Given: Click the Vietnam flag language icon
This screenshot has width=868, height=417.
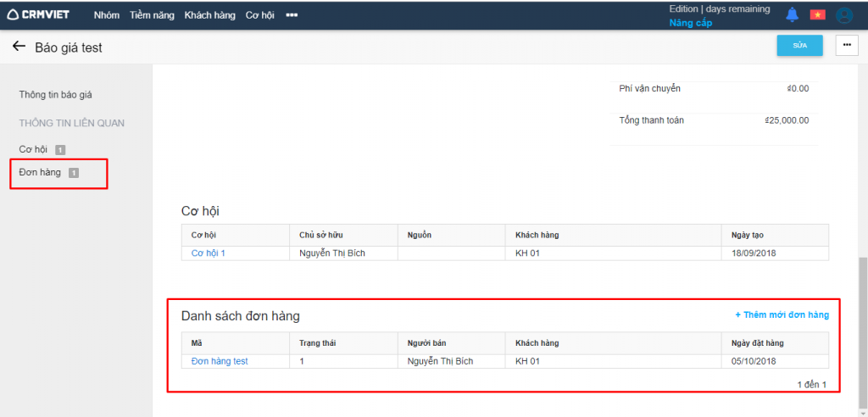Looking at the screenshot, I should coord(817,14).
